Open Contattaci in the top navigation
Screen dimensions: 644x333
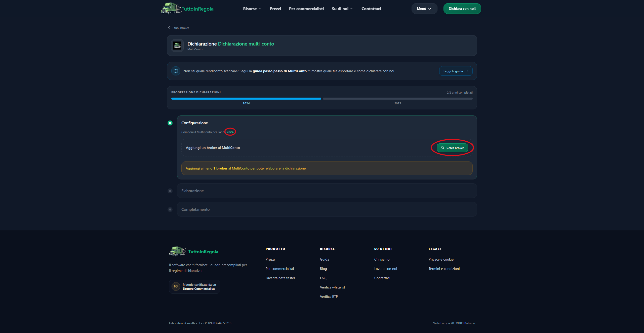pos(371,9)
